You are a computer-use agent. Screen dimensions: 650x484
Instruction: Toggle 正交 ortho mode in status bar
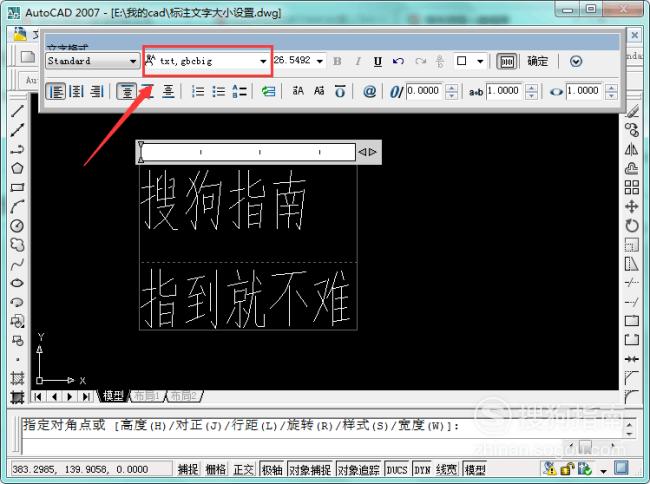click(243, 469)
